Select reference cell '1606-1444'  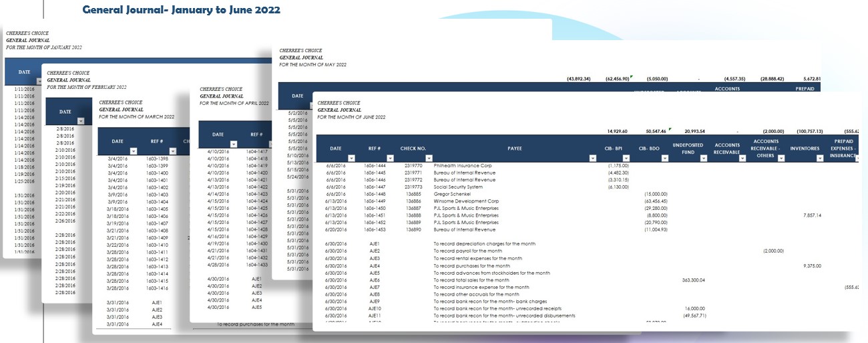375,165
